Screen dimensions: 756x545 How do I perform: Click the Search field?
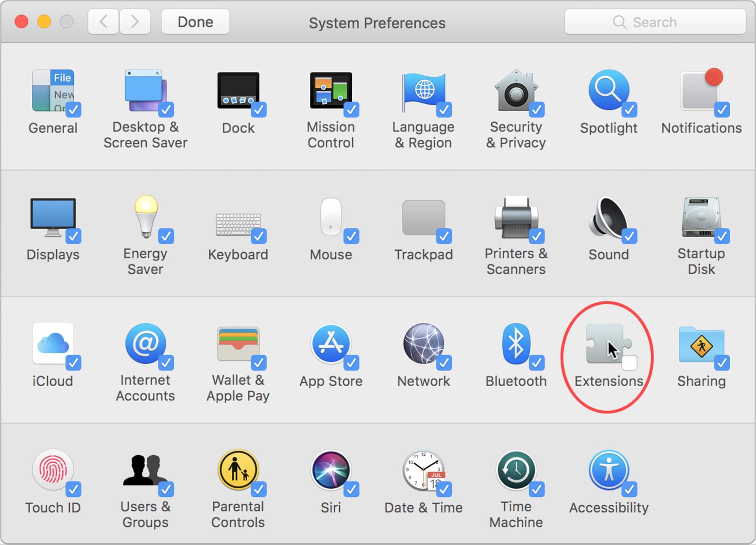655,22
